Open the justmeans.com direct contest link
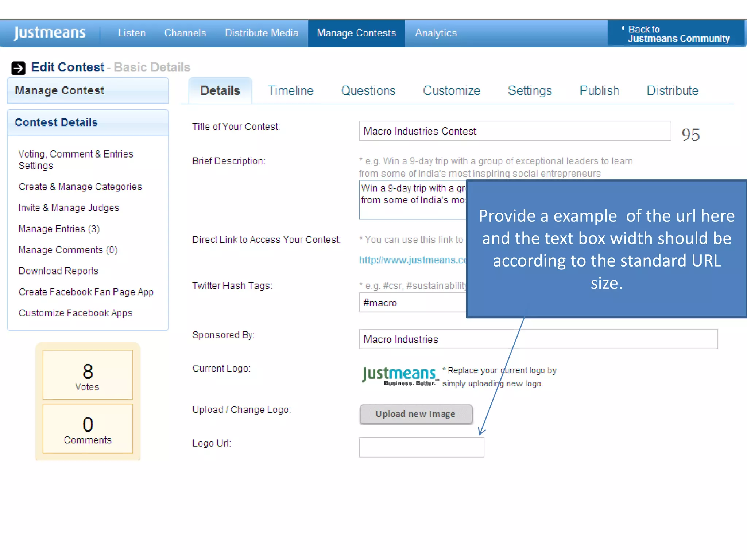The width and height of the screenshot is (747, 560). click(x=413, y=260)
